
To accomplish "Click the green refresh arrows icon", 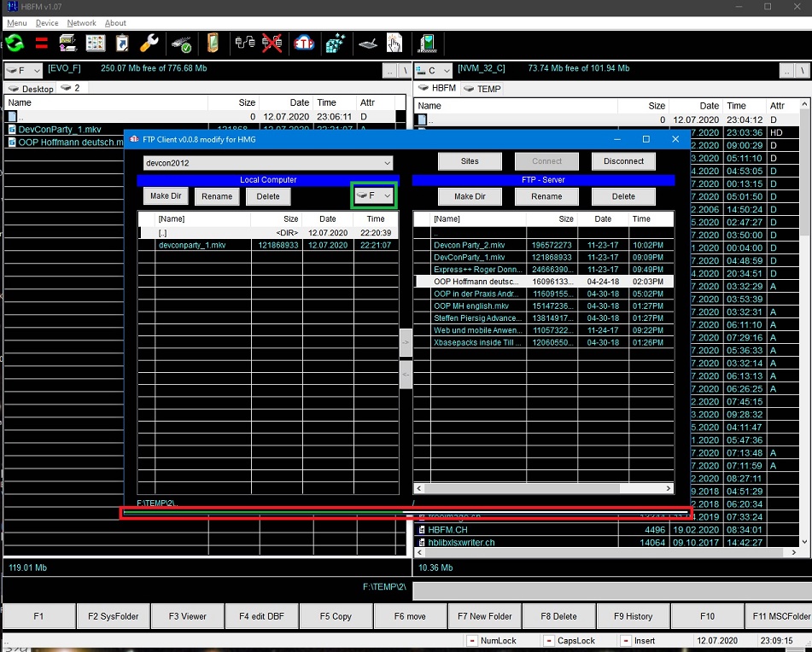I will pyautogui.click(x=15, y=44).
